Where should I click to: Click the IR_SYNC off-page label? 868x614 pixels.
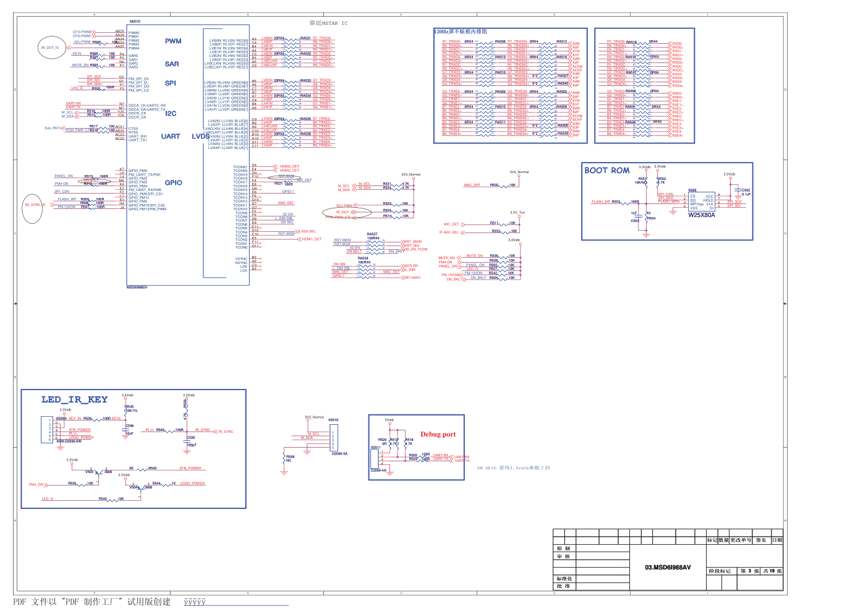[x=226, y=432]
